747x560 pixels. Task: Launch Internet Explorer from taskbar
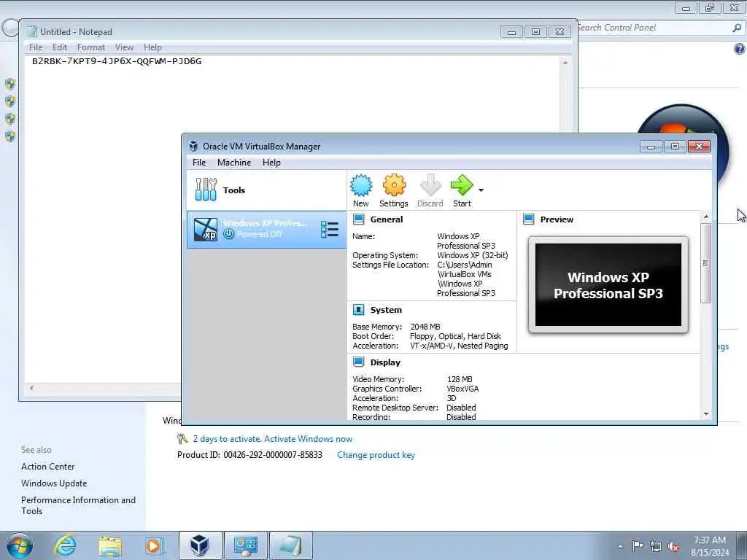65,545
